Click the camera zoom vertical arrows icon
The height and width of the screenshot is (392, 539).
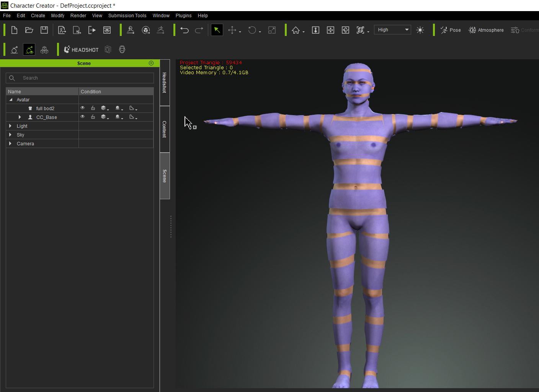click(x=315, y=30)
